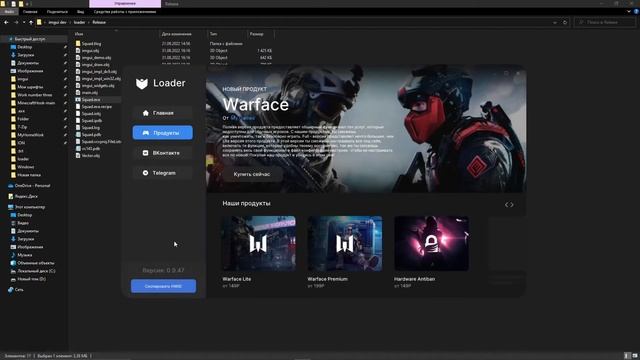Open recent locations dropdown arrow
This screenshot has height=360, width=640.
pyautogui.click(x=24, y=22)
